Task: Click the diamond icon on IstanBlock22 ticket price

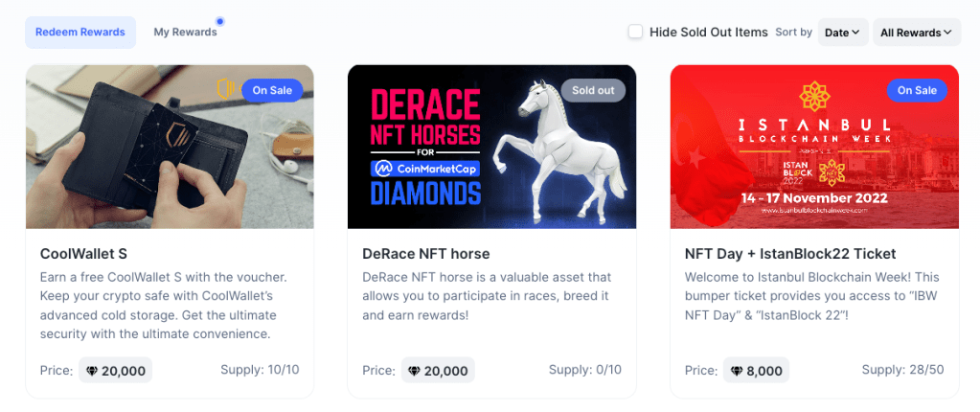Action: pos(737,371)
